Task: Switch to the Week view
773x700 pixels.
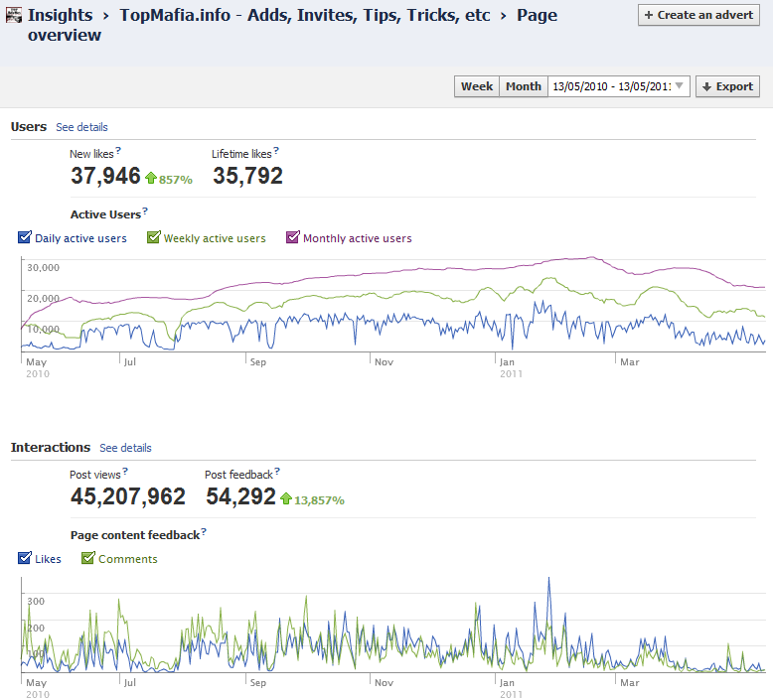Action: pos(477,86)
